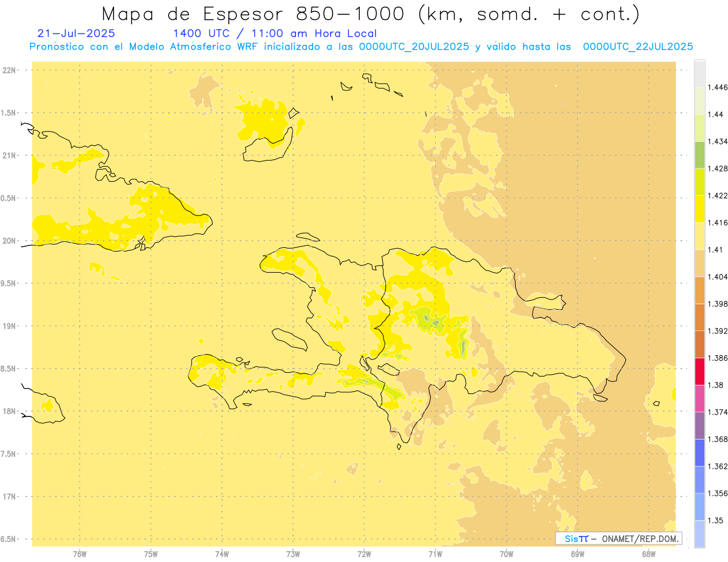
Task: Click the legend value 1.35
Action: coord(716,521)
